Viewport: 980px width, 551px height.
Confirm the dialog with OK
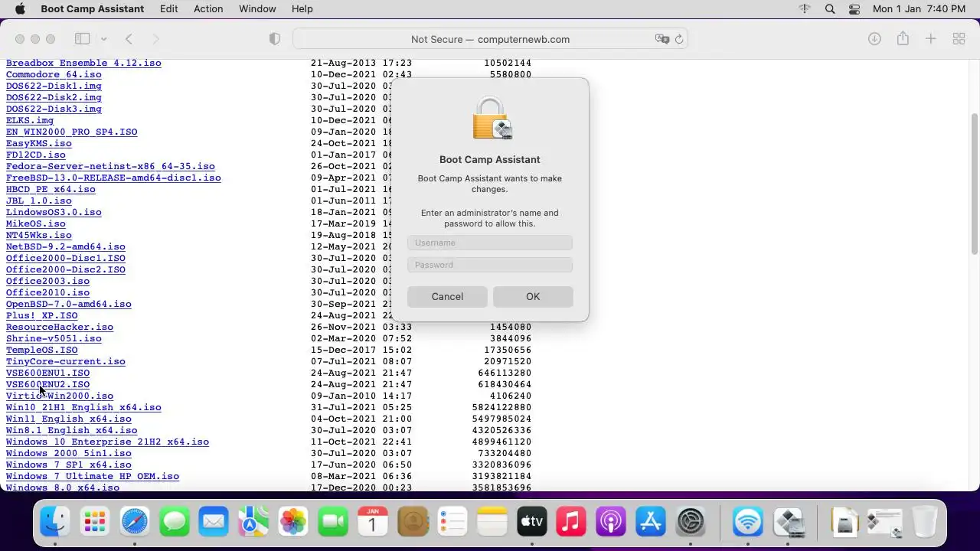pyautogui.click(x=533, y=296)
